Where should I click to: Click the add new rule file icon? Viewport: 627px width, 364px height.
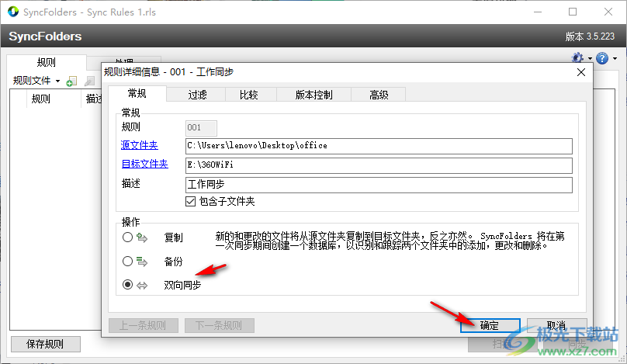[71, 81]
